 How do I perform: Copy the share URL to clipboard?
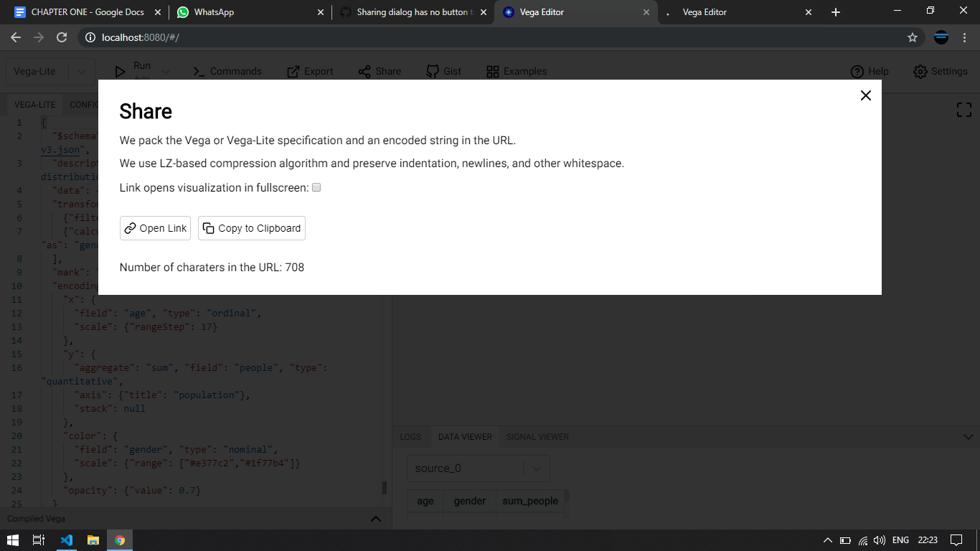[251, 228]
